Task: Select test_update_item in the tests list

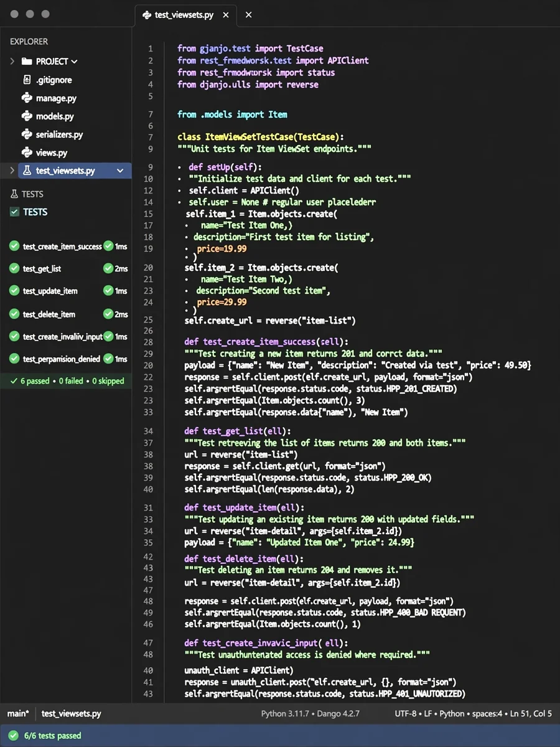Action: pos(50,291)
